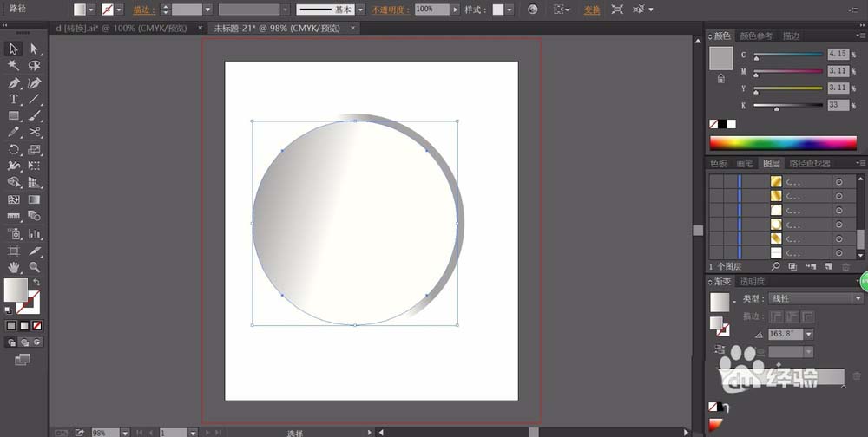868x437 pixels.
Task: Open the 透明度 transparency tab
Action: [x=753, y=282]
